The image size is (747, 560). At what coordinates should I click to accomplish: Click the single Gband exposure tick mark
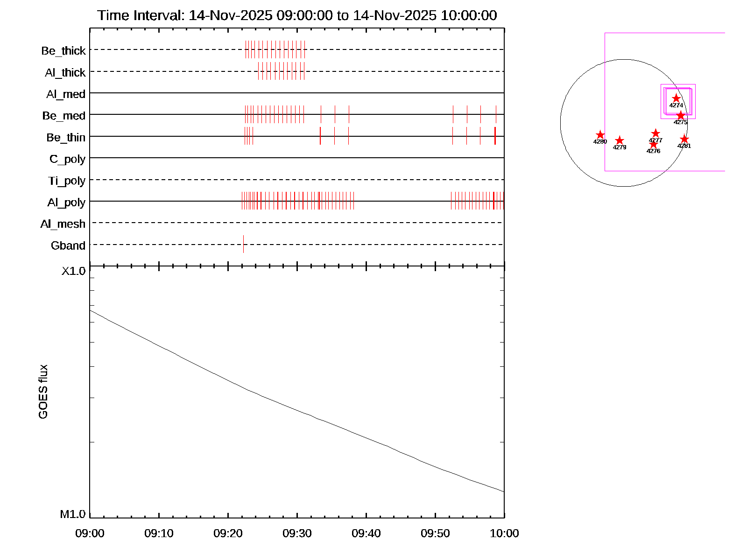click(243, 244)
